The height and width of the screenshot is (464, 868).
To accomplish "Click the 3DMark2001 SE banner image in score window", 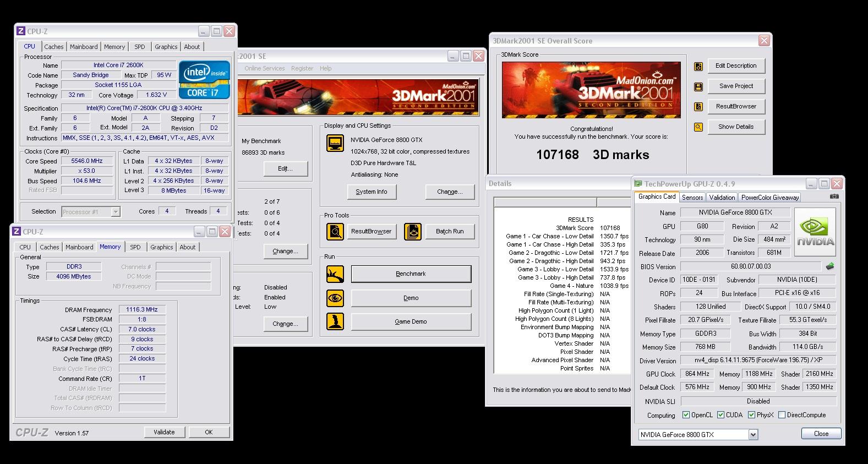I will [x=591, y=90].
